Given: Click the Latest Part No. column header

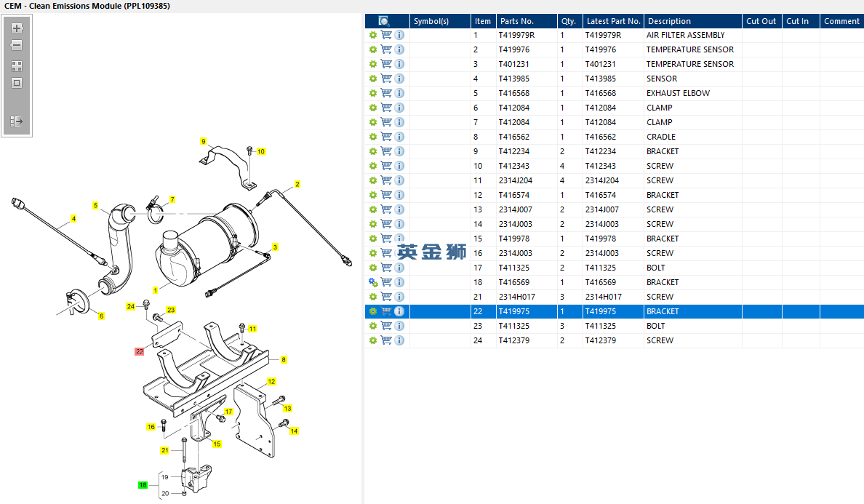Looking at the screenshot, I should pos(613,21).
